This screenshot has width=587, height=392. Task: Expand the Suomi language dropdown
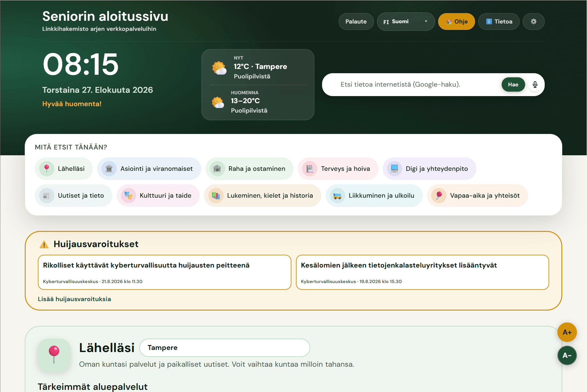[x=406, y=21]
